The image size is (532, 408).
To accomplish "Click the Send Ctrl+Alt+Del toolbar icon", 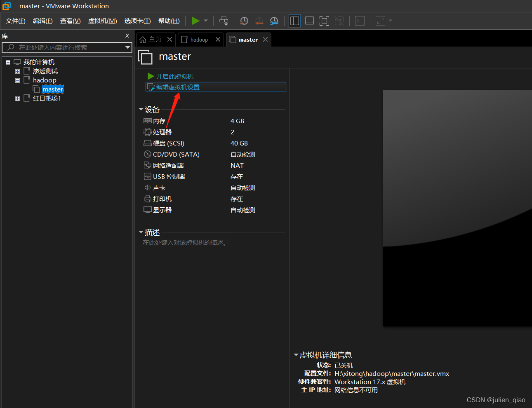I will [x=224, y=21].
